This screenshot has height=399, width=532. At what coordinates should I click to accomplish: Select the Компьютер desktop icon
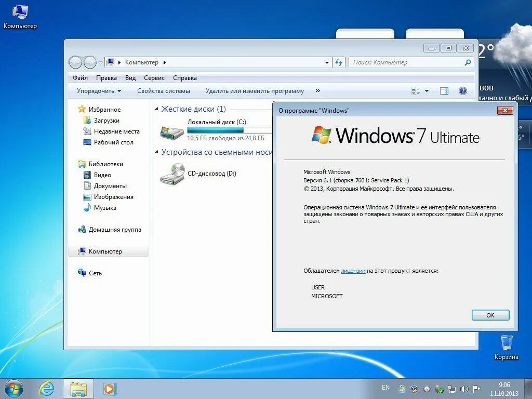pyautogui.click(x=20, y=16)
